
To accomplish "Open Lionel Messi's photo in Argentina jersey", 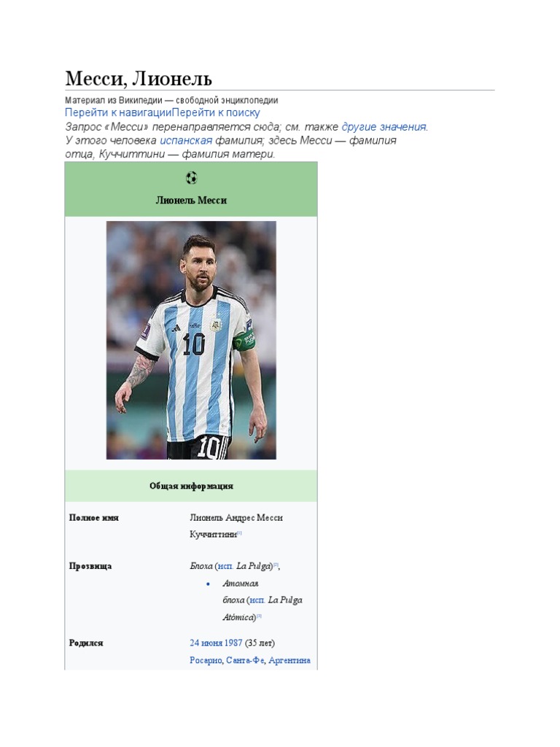I will point(191,340).
